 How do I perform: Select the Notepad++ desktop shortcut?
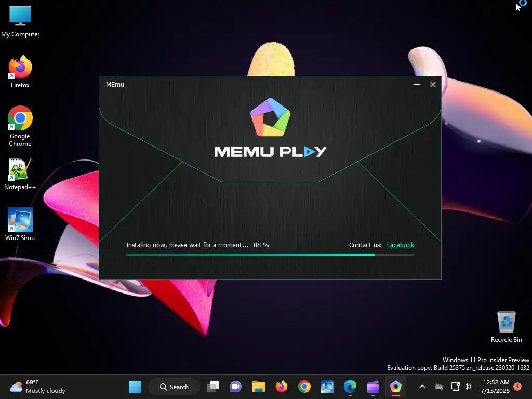tap(20, 174)
